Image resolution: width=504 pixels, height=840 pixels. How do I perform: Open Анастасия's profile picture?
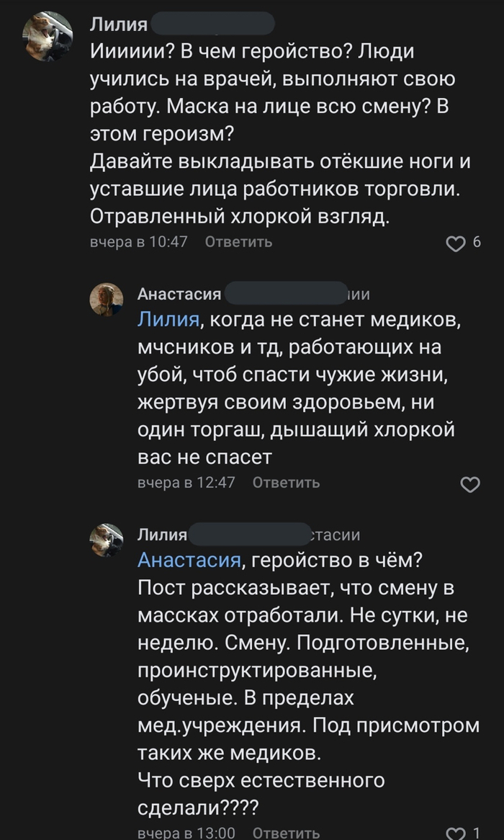106,299
